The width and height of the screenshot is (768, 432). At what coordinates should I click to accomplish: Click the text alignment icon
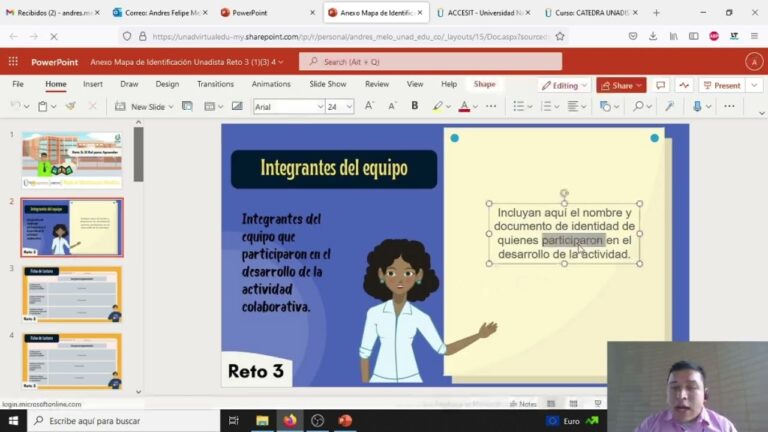tap(573, 106)
